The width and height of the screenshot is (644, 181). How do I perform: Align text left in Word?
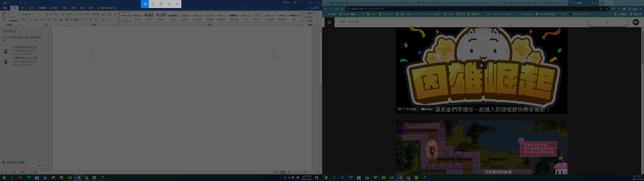pos(76,19)
